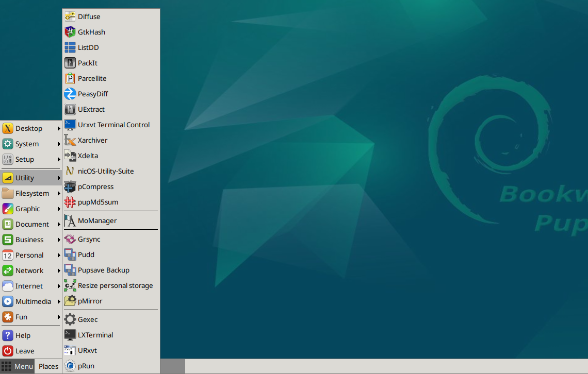This screenshot has height=374, width=588.
Task: Choose the Leave menu entry
Action: pyautogui.click(x=31, y=351)
